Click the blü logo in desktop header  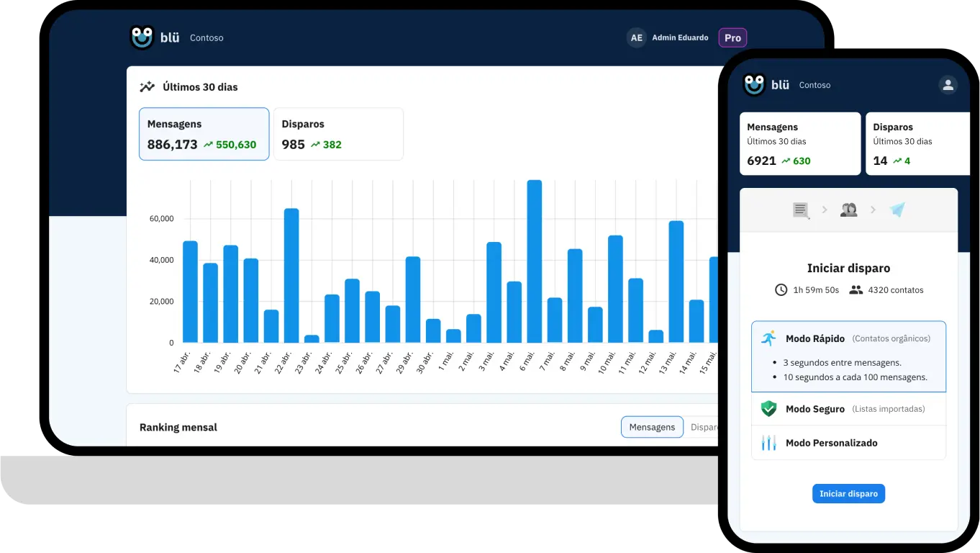pyautogui.click(x=154, y=37)
